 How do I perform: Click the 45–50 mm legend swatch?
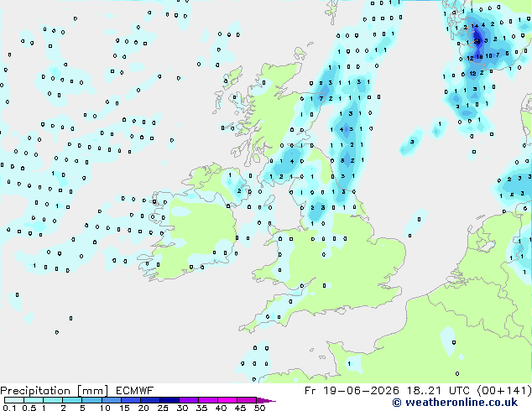point(247,400)
